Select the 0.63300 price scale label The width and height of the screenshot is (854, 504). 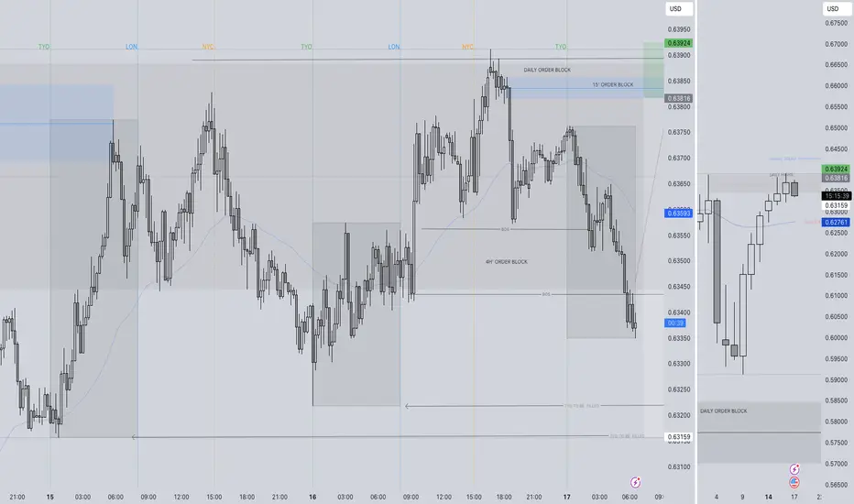coord(679,364)
